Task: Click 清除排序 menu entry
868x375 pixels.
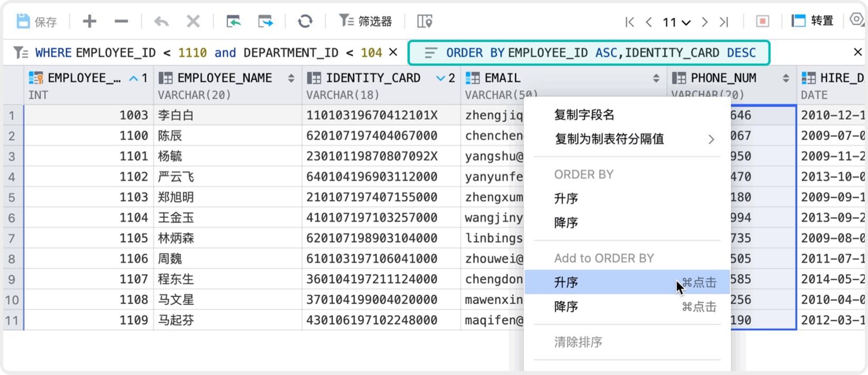Action: click(627, 342)
